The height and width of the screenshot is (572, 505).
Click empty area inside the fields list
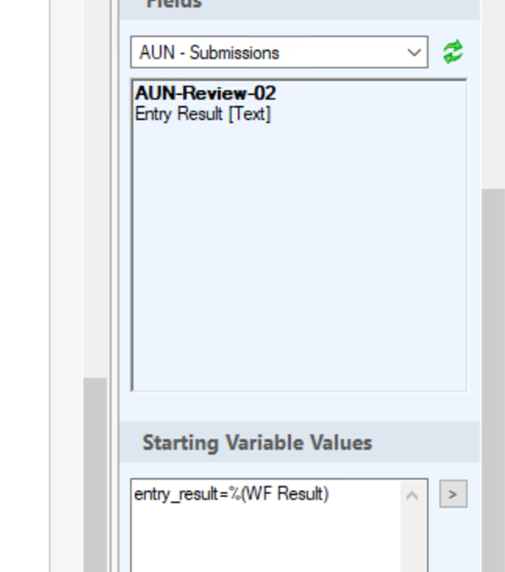[x=299, y=255]
